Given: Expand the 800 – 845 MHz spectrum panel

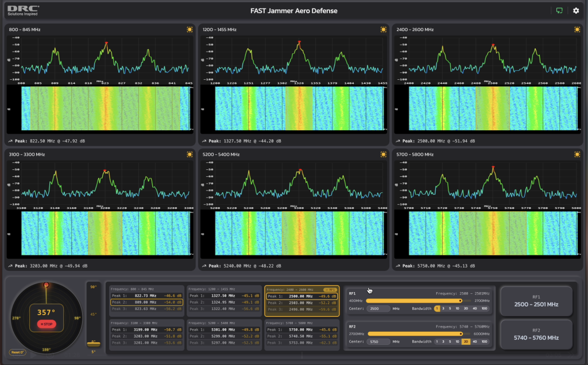Looking at the screenshot, I should [x=189, y=29].
